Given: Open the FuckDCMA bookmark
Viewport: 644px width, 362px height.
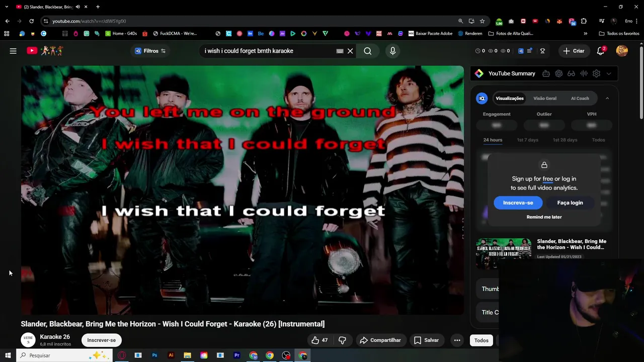Looking at the screenshot, I should (175, 34).
